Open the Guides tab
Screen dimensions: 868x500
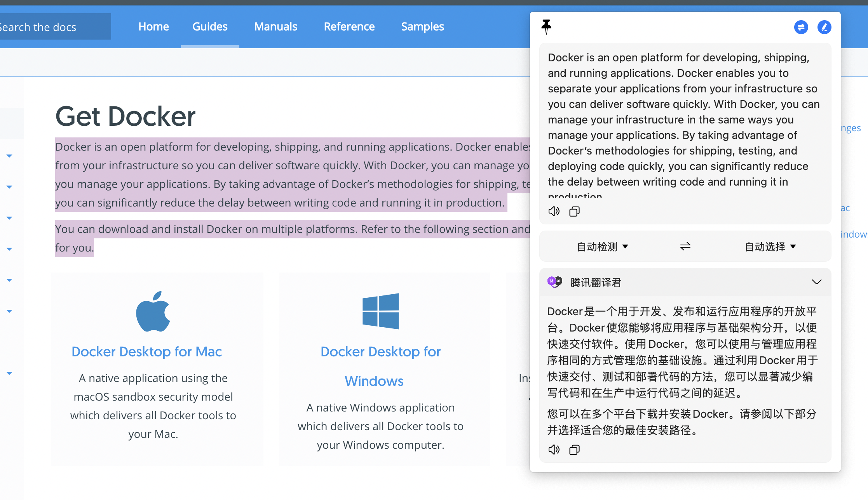coord(210,26)
